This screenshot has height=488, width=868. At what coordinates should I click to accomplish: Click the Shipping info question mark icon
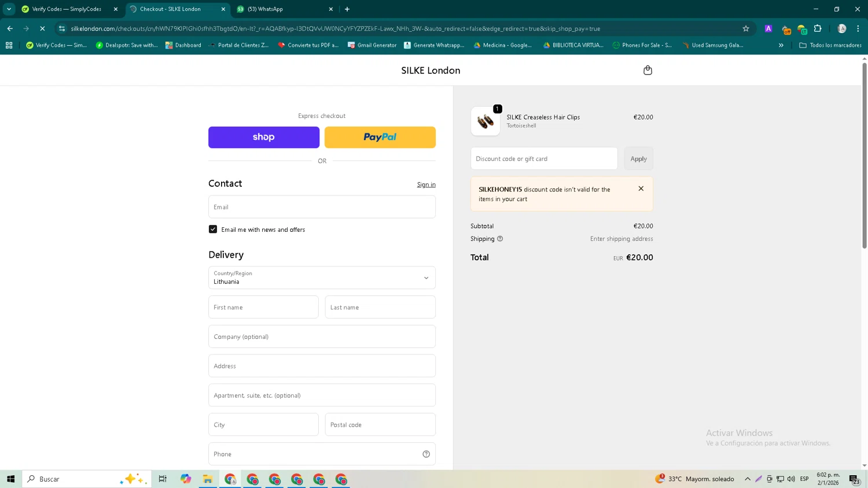(x=500, y=239)
